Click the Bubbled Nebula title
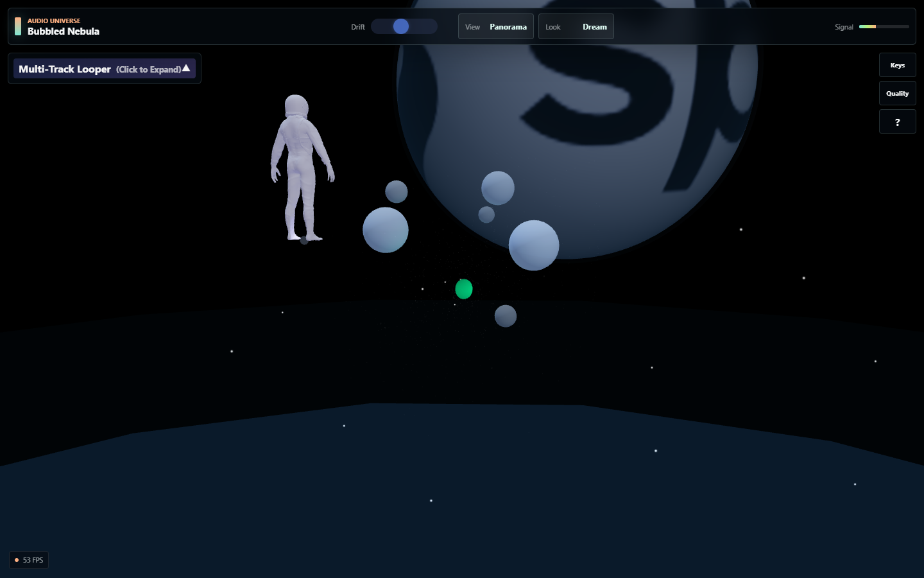924x578 pixels. point(64,31)
